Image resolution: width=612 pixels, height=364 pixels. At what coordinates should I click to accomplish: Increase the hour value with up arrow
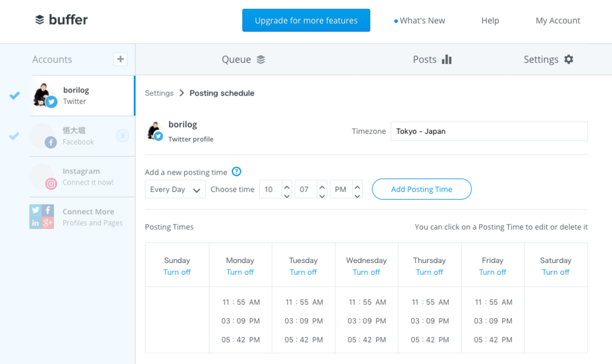pos(287,186)
